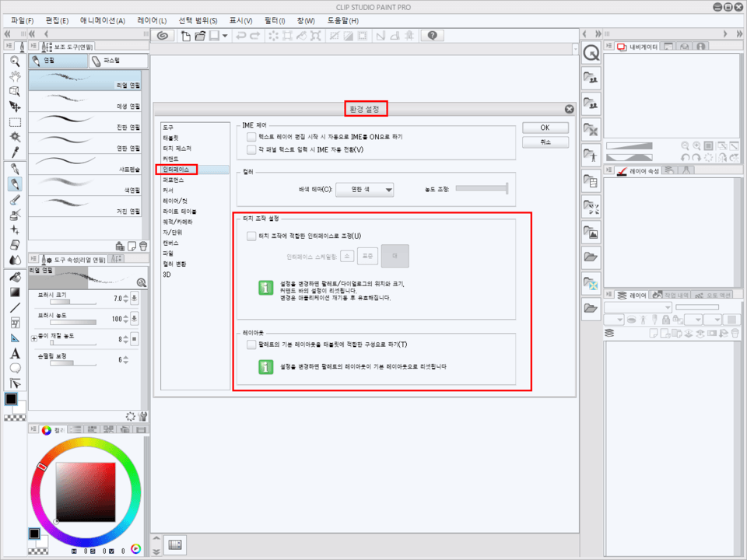
Task: Click OK in the 환경 설정 dialog
Action: pyautogui.click(x=545, y=128)
